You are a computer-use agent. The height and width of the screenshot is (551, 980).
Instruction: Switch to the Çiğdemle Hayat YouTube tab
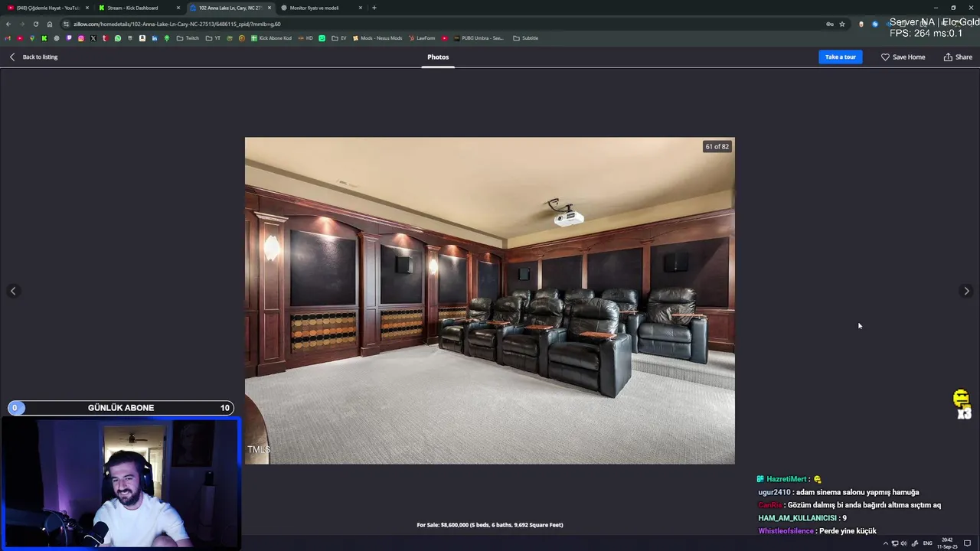pyautogui.click(x=47, y=8)
